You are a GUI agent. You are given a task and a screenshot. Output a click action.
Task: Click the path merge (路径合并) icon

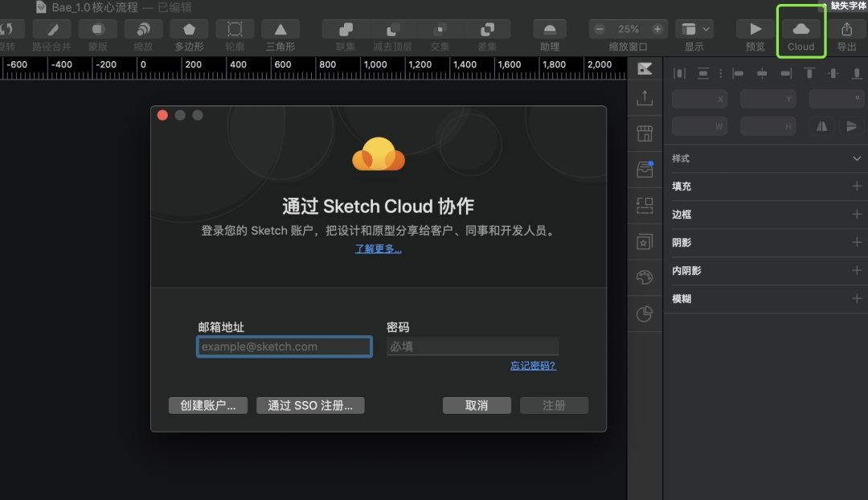pyautogui.click(x=52, y=30)
